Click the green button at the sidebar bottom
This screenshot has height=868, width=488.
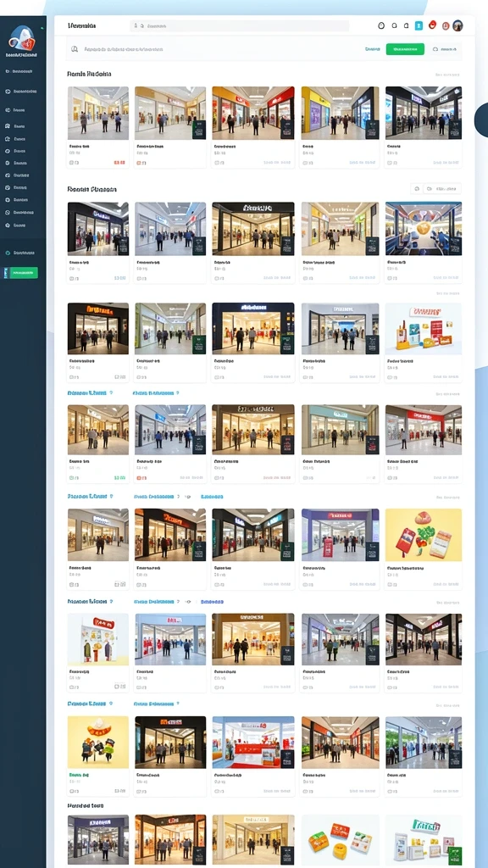click(x=21, y=272)
